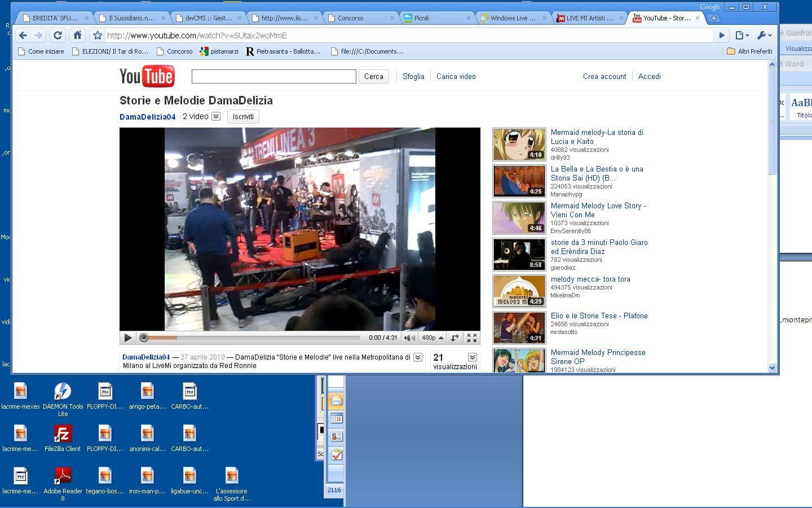This screenshot has width=812, height=508.
Task: Click the YouTube search input field
Action: (273, 76)
